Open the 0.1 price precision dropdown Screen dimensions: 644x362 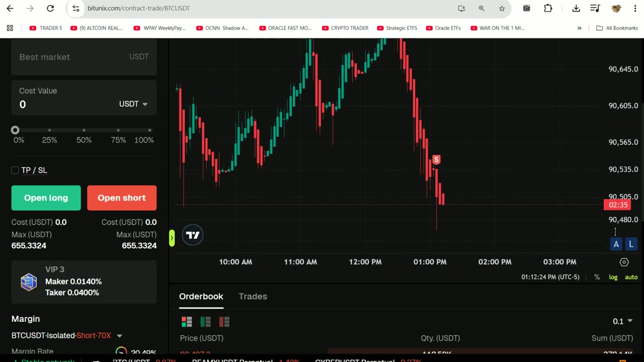[x=622, y=321]
